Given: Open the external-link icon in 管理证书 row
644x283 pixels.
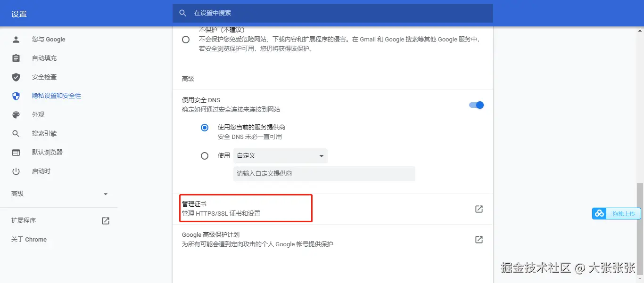Looking at the screenshot, I should (x=479, y=209).
